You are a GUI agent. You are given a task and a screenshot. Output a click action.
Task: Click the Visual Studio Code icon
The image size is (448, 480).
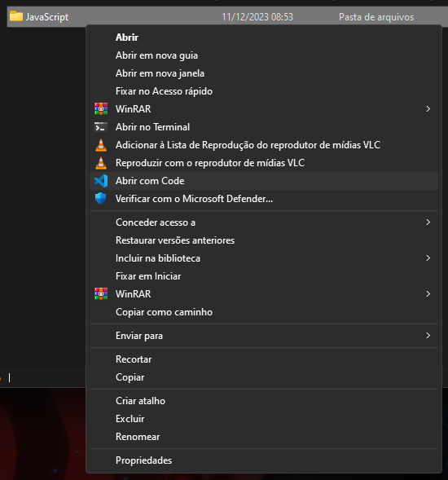(x=101, y=181)
